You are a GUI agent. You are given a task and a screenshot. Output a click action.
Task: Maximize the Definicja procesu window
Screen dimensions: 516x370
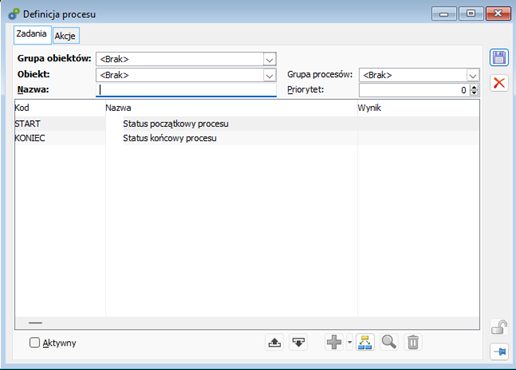click(471, 14)
